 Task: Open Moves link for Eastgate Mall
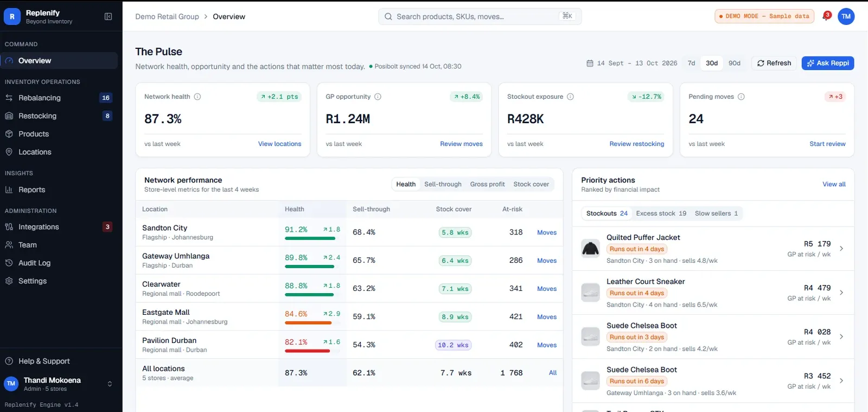pyautogui.click(x=547, y=317)
